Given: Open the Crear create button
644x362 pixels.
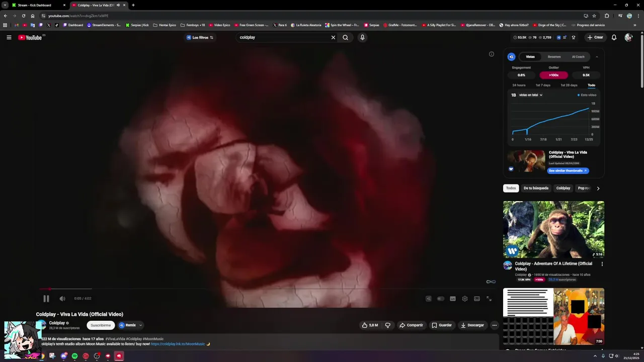Looking at the screenshot, I should 595,37.
